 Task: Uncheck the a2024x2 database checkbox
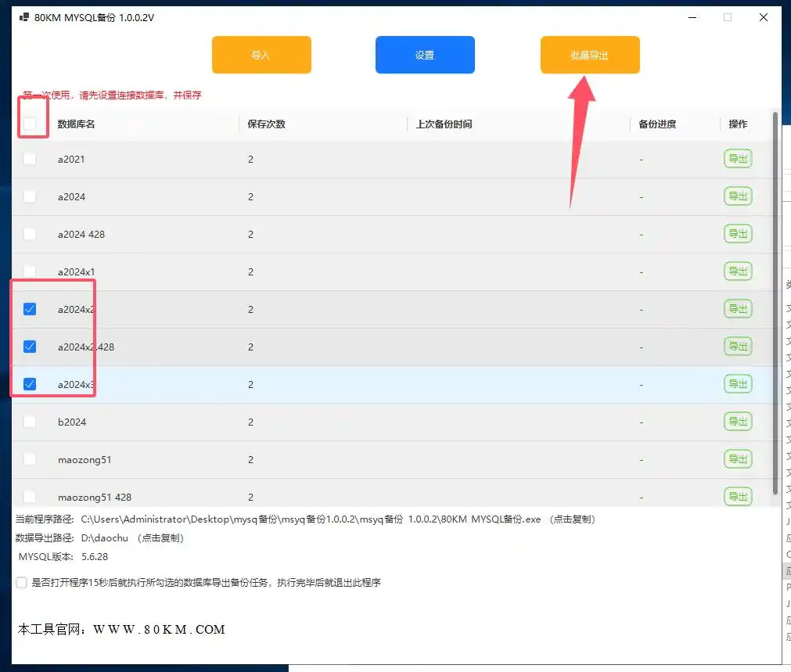pos(30,309)
